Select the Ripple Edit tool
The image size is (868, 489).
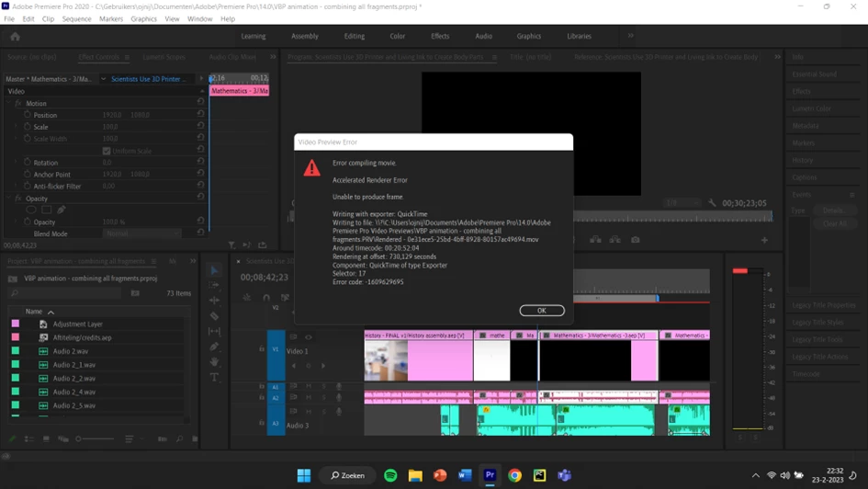[x=214, y=301]
